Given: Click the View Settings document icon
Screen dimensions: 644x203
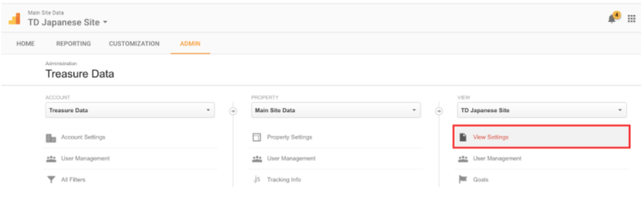Looking at the screenshot, I should pos(463,138).
